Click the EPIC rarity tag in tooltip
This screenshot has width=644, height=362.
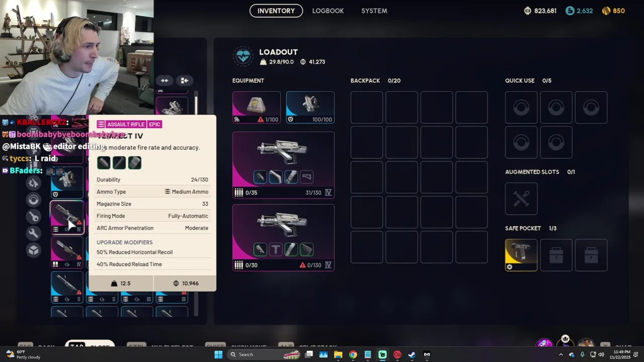154,124
